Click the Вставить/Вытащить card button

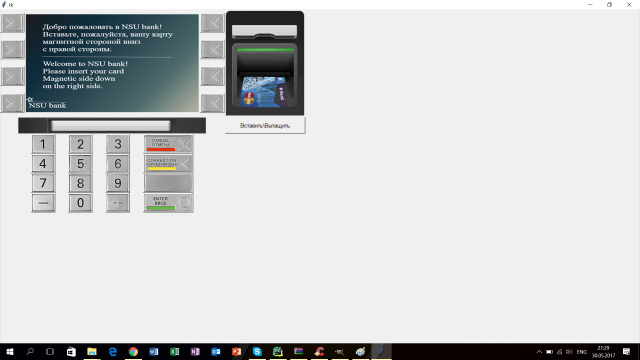[265, 125]
